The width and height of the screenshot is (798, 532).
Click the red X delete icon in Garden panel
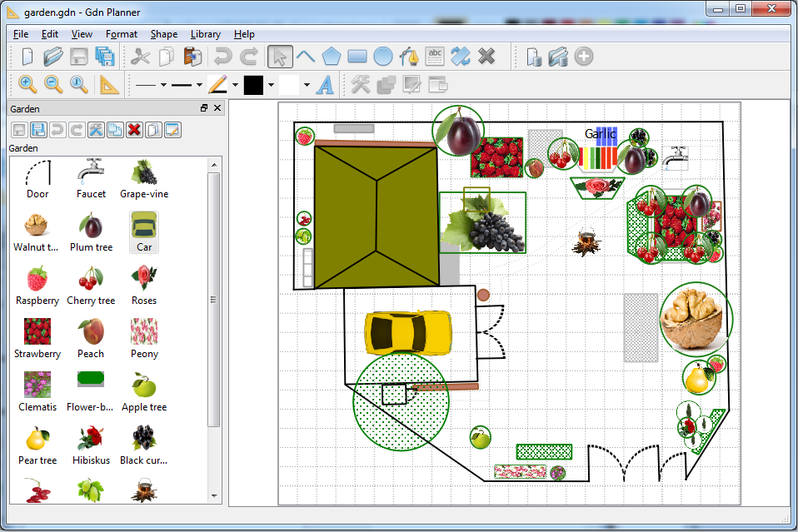click(133, 130)
